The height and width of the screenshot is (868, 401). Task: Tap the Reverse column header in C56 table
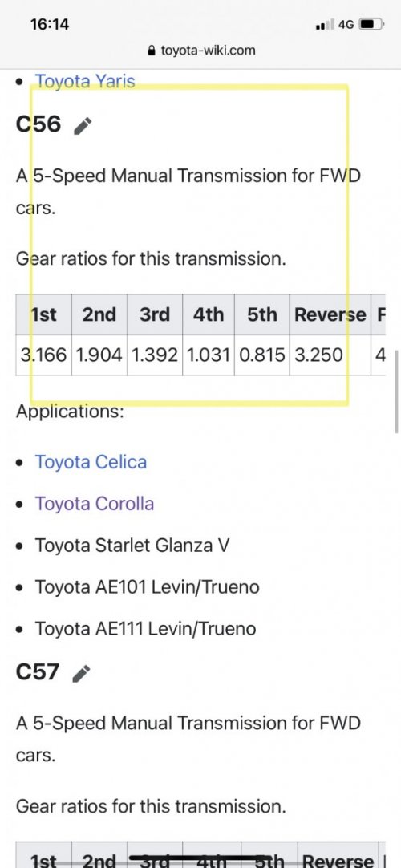coord(330,314)
